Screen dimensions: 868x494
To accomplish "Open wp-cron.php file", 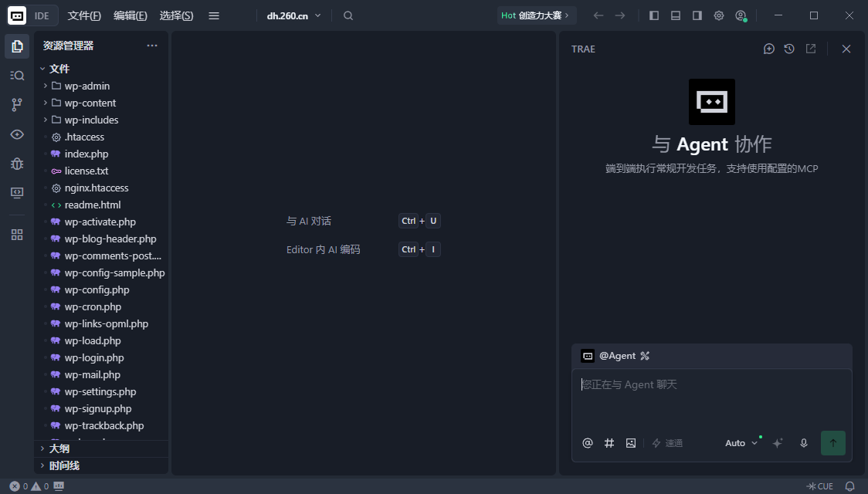I will click(102, 307).
